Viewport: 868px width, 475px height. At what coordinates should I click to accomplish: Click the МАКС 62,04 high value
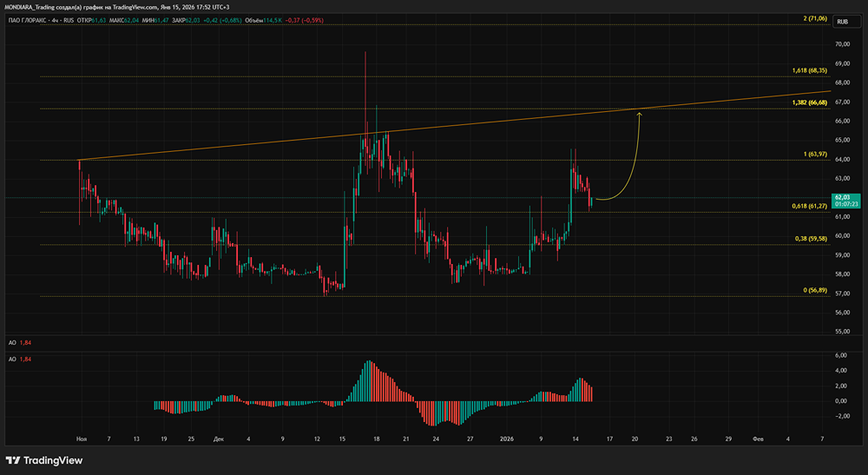point(123,21)
